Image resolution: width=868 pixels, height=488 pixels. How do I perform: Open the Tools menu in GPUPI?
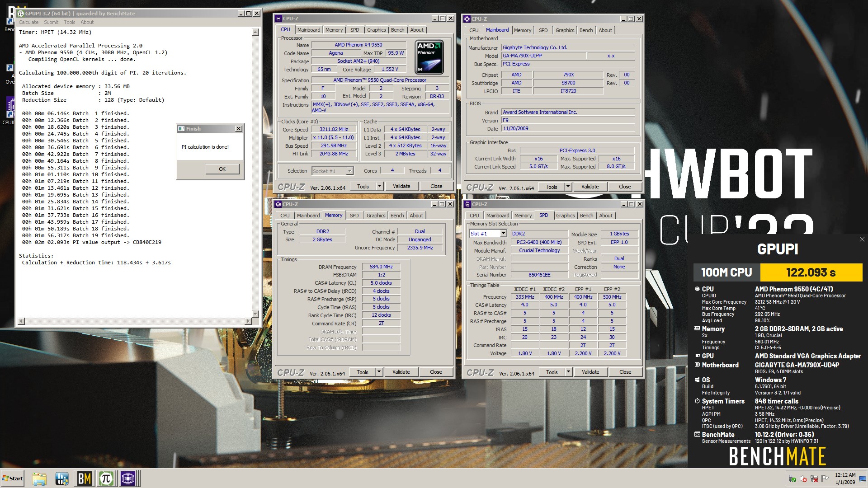pos(70,22)
